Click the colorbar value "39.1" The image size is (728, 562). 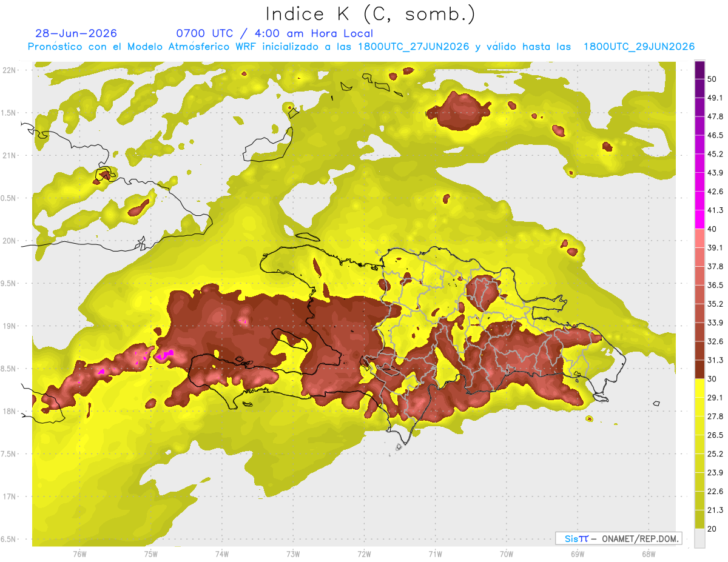point(716,248)
